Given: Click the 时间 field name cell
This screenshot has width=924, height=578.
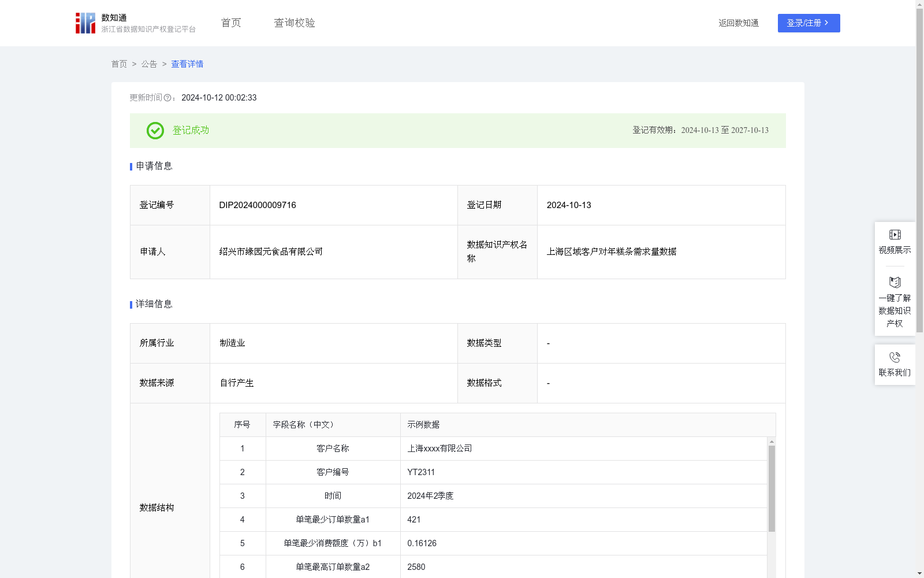Looking at the screenshot, I should (x=333, y=496).
